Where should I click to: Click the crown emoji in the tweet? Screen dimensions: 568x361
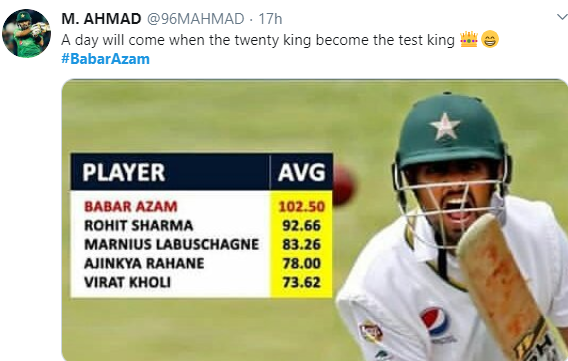point(469,39)
